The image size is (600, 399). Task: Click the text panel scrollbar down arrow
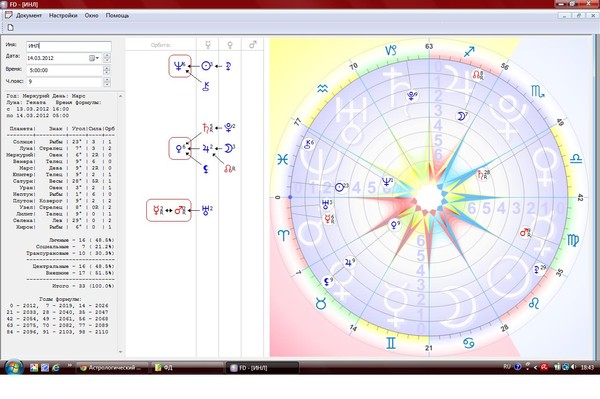[x=120, y=351]
